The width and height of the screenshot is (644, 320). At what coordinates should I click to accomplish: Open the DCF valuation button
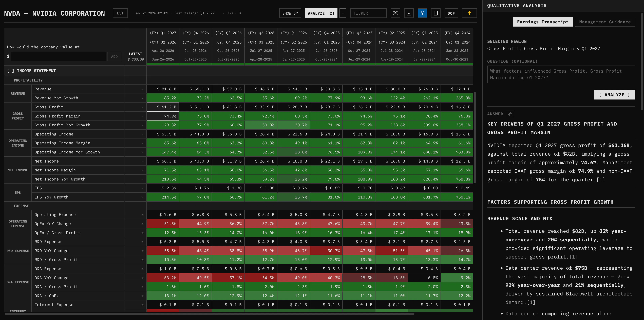(451, 13)
